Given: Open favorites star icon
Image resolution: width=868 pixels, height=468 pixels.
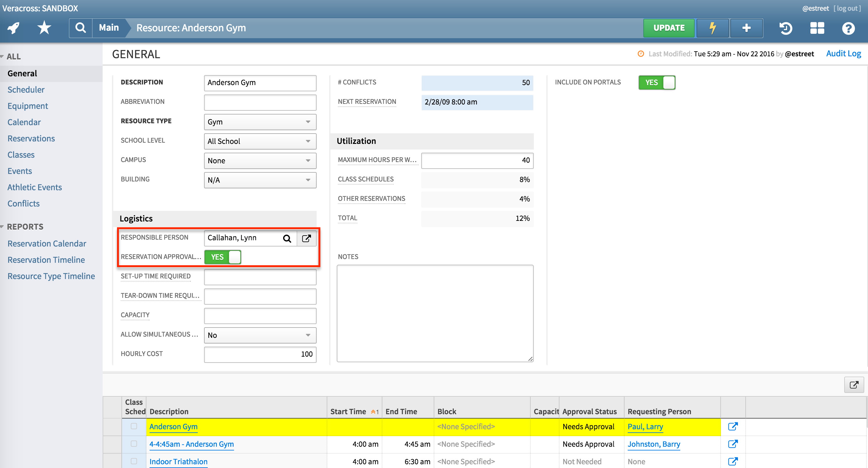Looking at the screenshot, I should (x=44, y=28).
